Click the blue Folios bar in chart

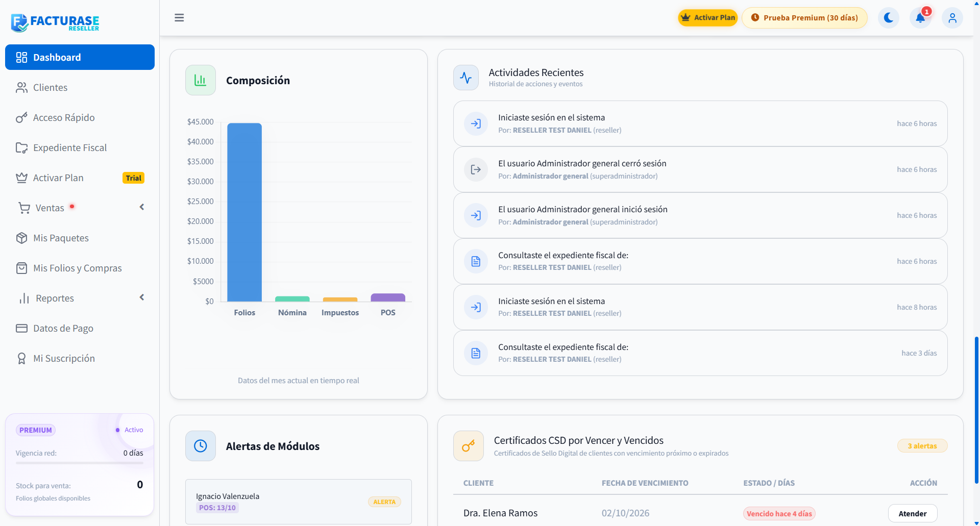point(244,212)
